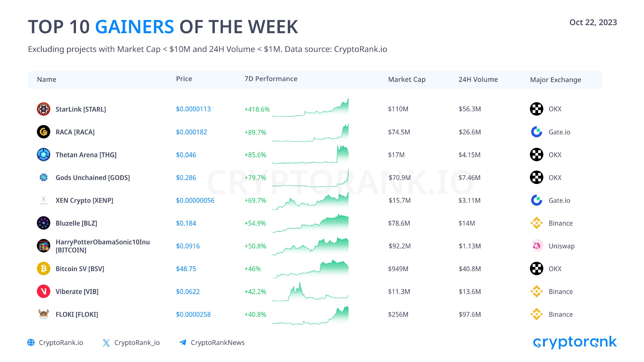Open the CryptoRank_io X profile link
This screenshot has height=362, width=644.
(137, 342)
